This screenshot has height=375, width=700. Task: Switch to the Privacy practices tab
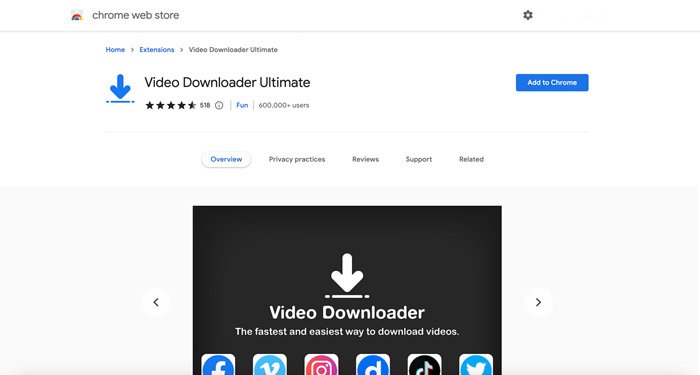(297, 159)
